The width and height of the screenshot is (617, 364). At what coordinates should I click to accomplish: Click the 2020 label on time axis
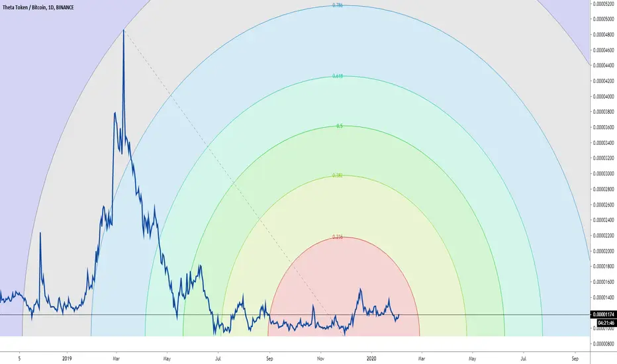point(371,359)
